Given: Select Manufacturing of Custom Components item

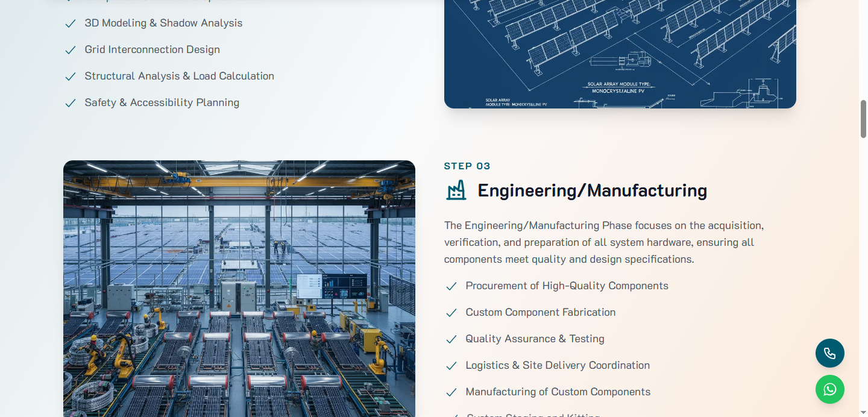Looking at the screenshot, I should (558, 392).
